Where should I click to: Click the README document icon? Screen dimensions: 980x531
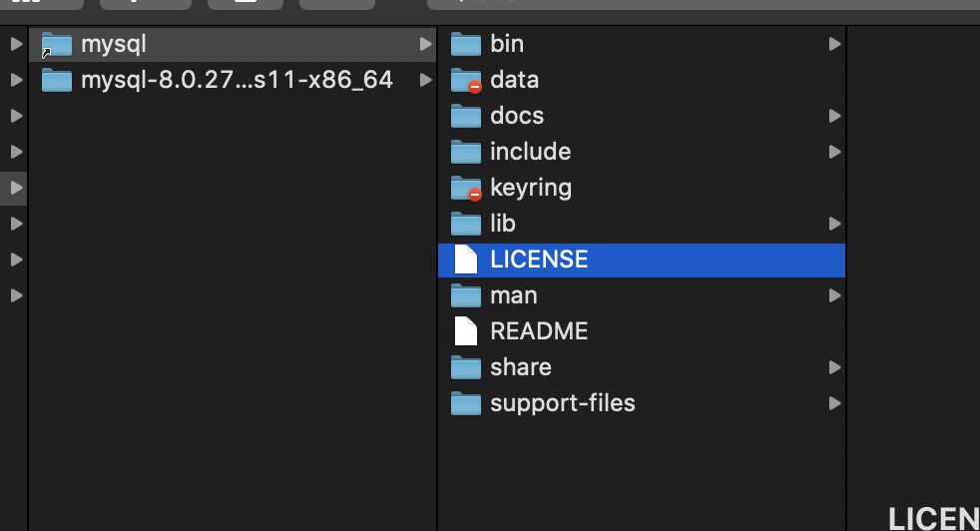[466, 331]
